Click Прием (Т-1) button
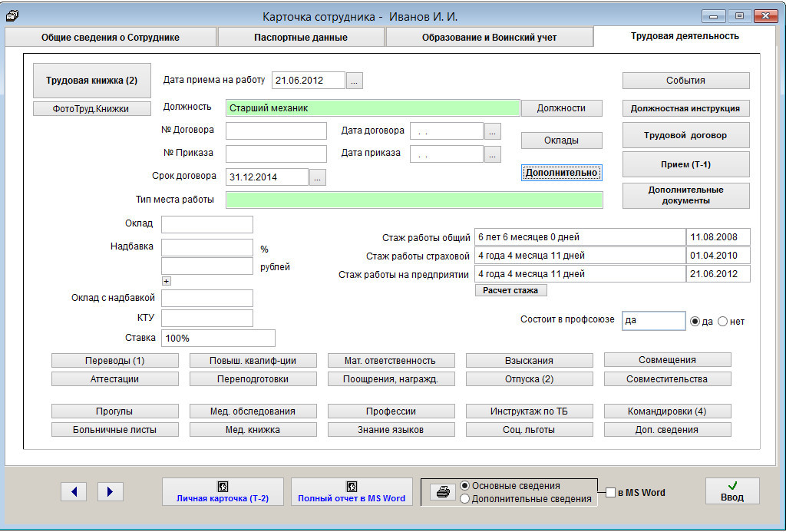Screen dimensions: 786x532 (685, 164)
